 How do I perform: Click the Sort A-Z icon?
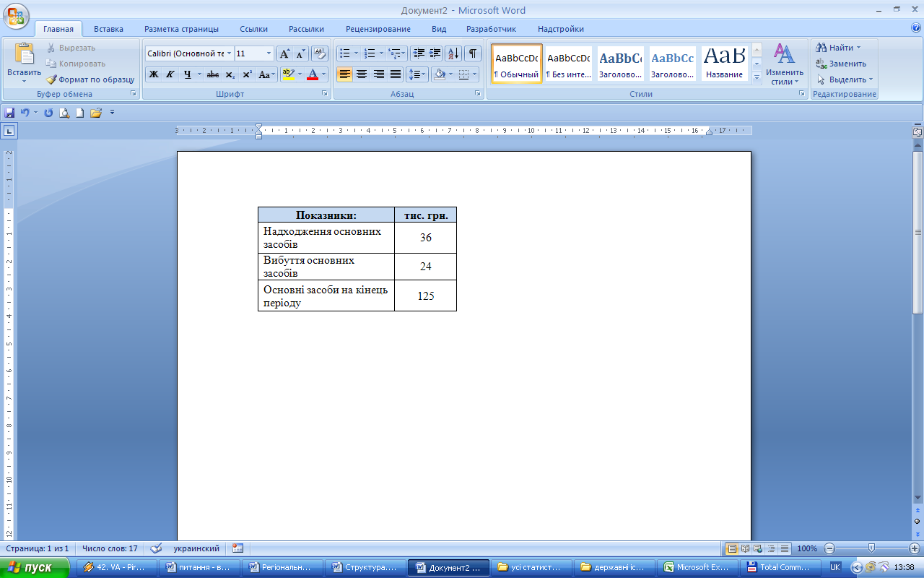pos(453,53)
